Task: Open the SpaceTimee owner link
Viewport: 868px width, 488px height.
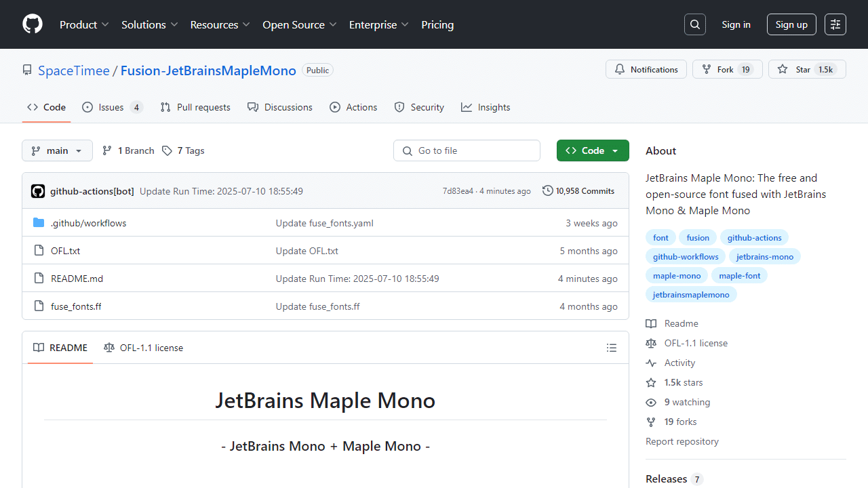Action: click(x=74, y=70)
